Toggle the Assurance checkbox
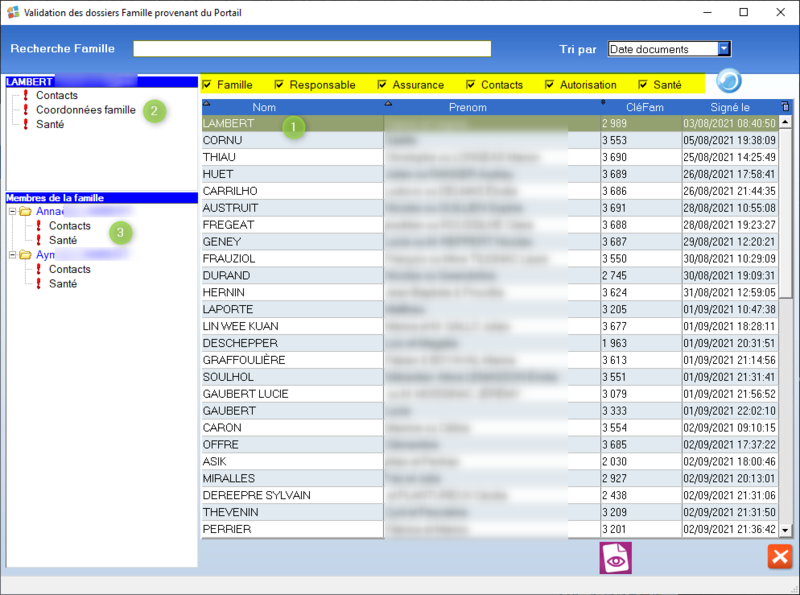The image size is (800, 595). tap(381, 85)
